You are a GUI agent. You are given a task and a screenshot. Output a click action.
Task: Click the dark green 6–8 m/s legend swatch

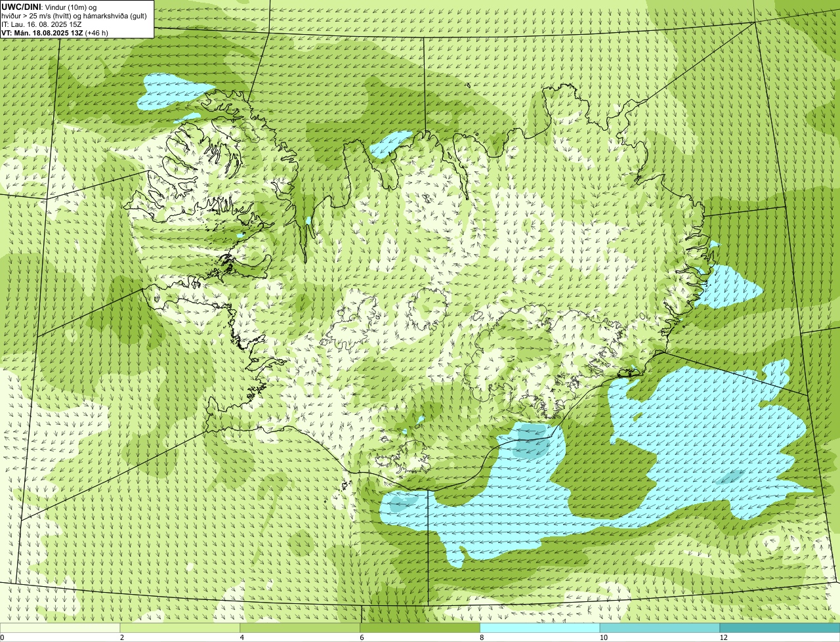421,628
